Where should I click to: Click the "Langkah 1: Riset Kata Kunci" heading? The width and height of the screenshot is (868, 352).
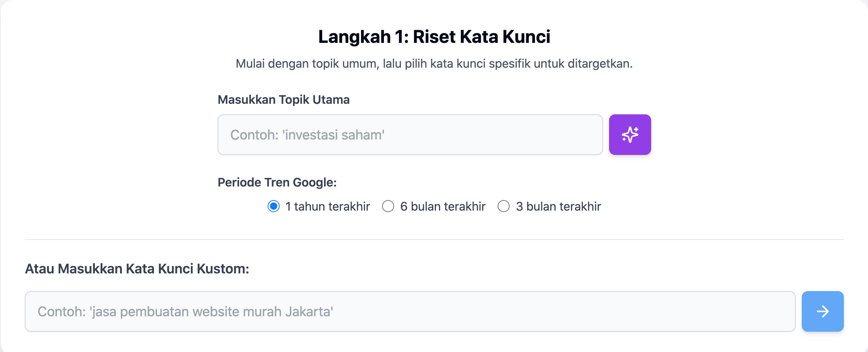[x=434, y=37]
